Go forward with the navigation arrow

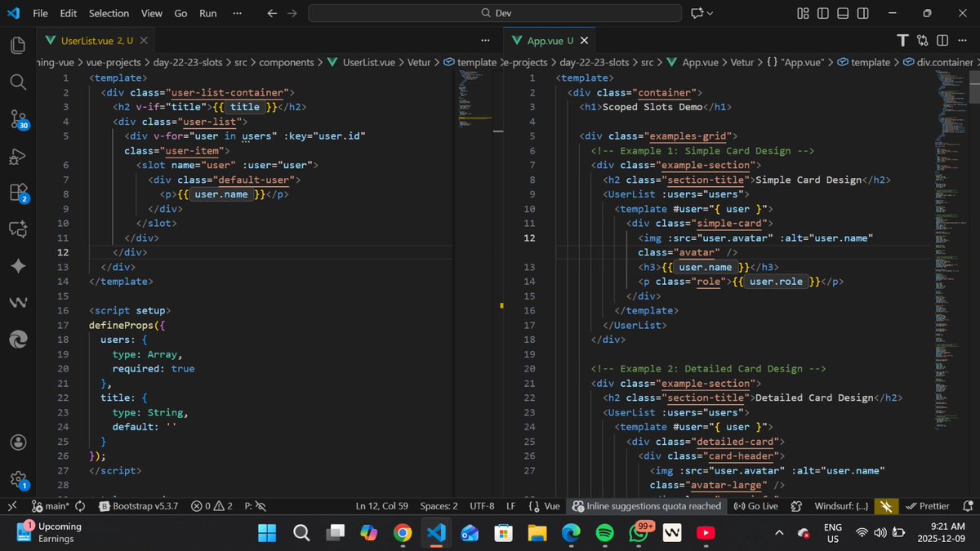(x=292, y=13)
